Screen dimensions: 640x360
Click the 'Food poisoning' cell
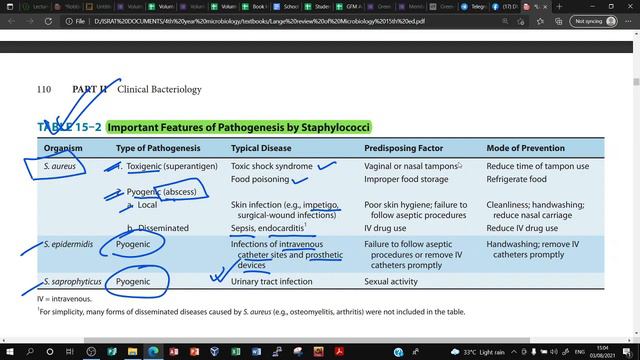coord(260,179)
